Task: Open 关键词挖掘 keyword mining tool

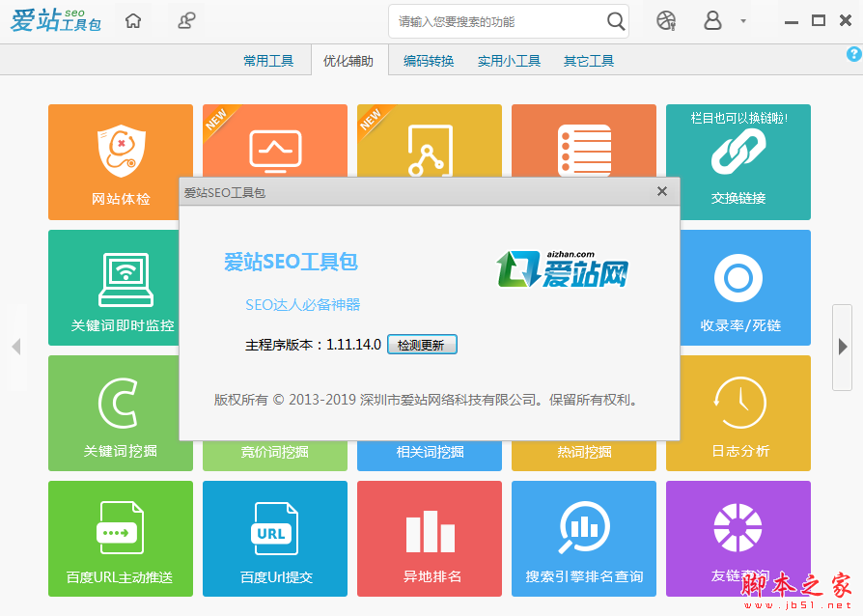Action: pyautogui.click(x=113, y=413)
